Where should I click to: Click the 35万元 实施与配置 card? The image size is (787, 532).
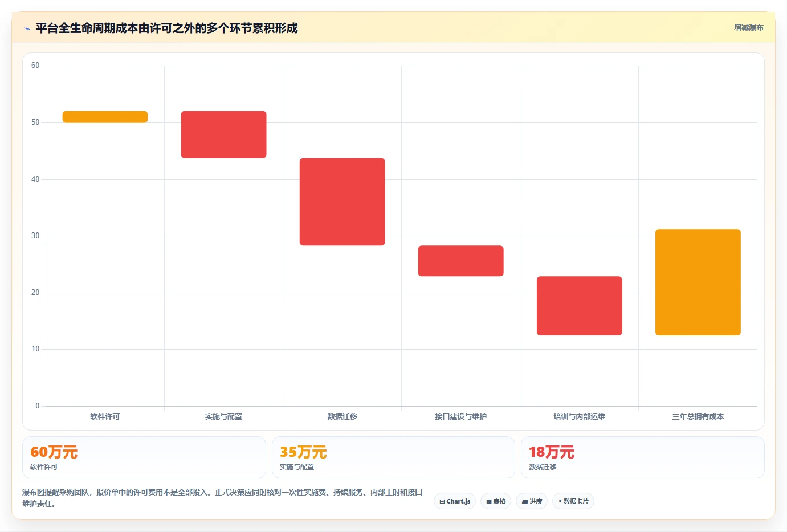393,457
